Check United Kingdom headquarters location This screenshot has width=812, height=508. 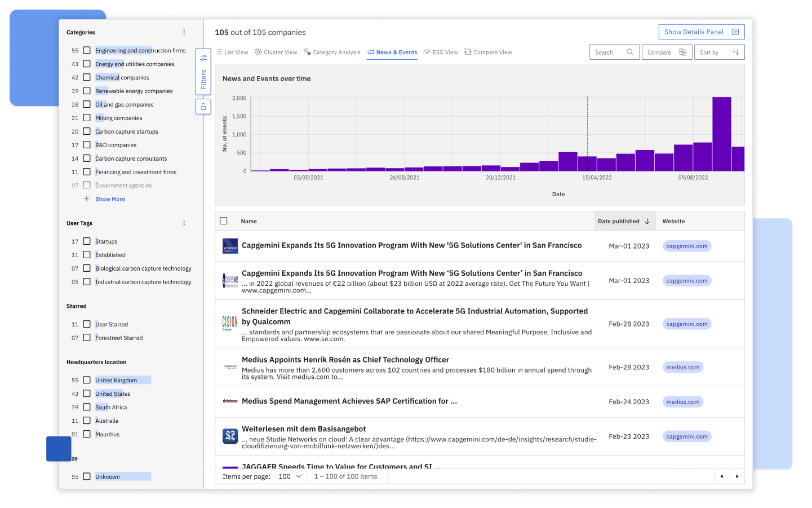[87, 380]
